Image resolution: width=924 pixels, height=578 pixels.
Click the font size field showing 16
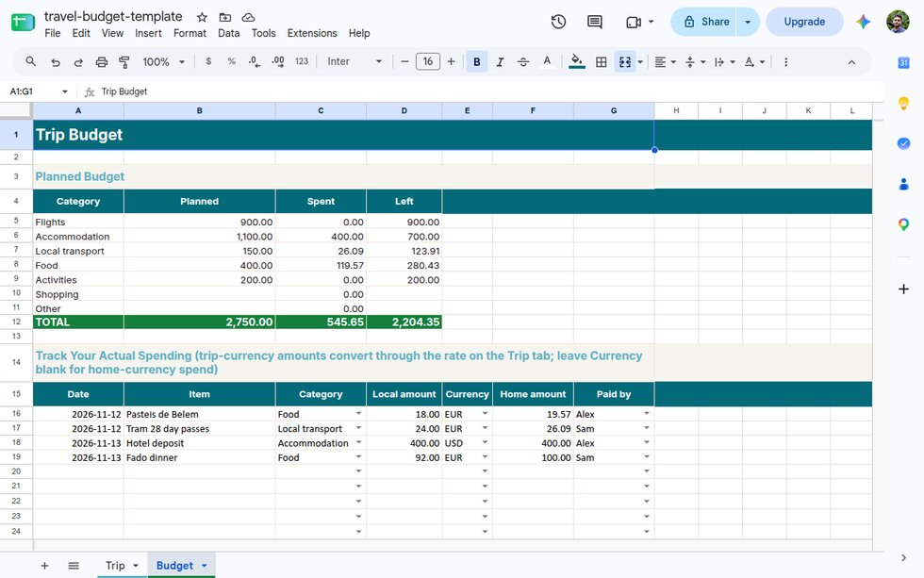[x=428, y=61]
